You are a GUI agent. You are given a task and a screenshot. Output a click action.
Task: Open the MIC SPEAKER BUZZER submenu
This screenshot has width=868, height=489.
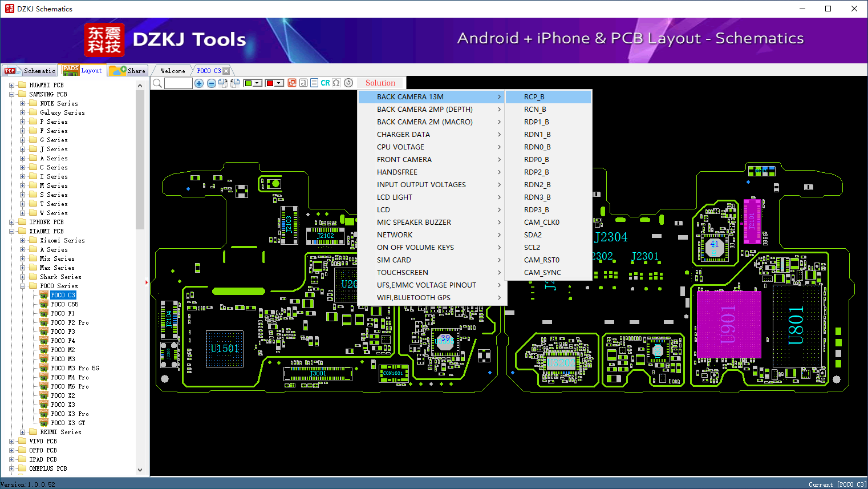click(432, 223)
